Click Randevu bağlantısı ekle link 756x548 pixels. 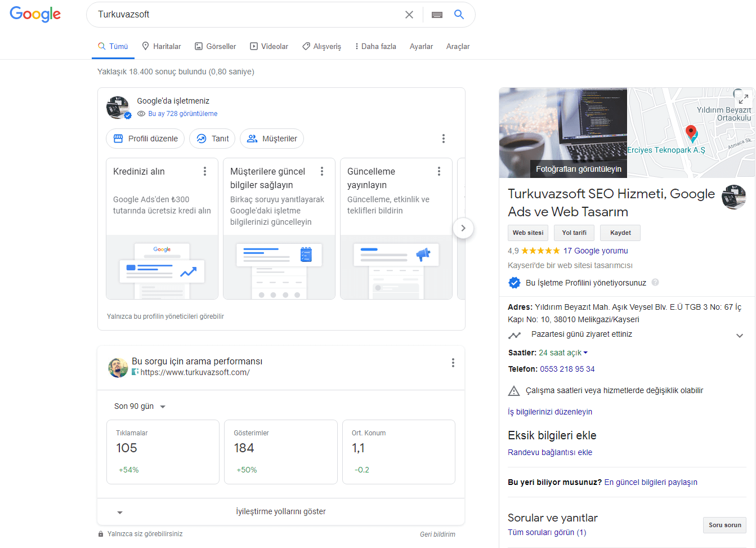(x=550, y=452)
